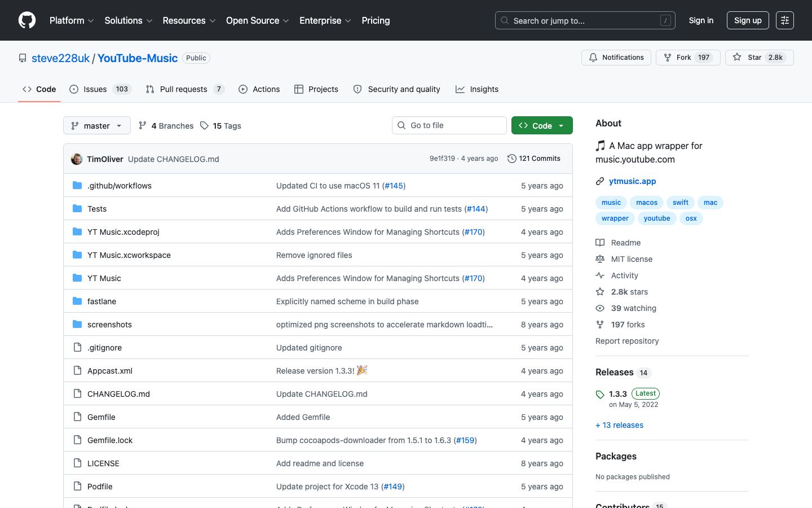Viewport: 812px width, 508px height.
Task: Click the GitHub logo icon
Action: click(x=27, y=20)
